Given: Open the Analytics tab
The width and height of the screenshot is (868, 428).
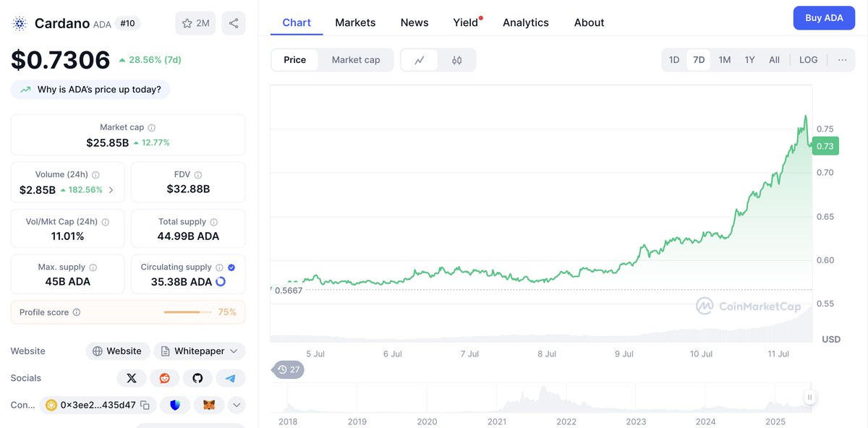Looking at the screenshot, I should (x=526, y=22).
